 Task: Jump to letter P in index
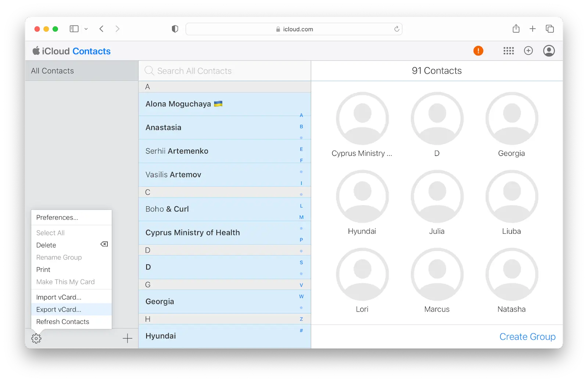tap(301, 240)
